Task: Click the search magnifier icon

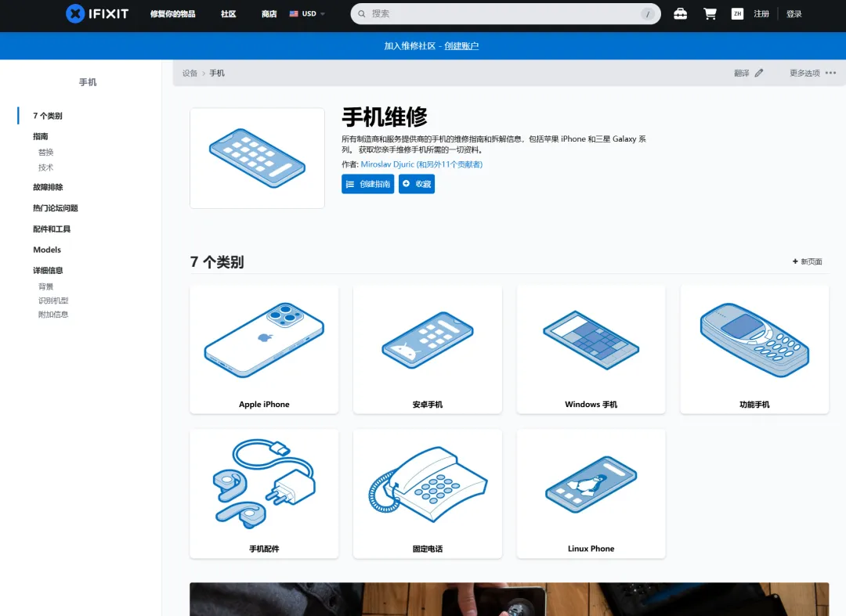Action: 361,13
